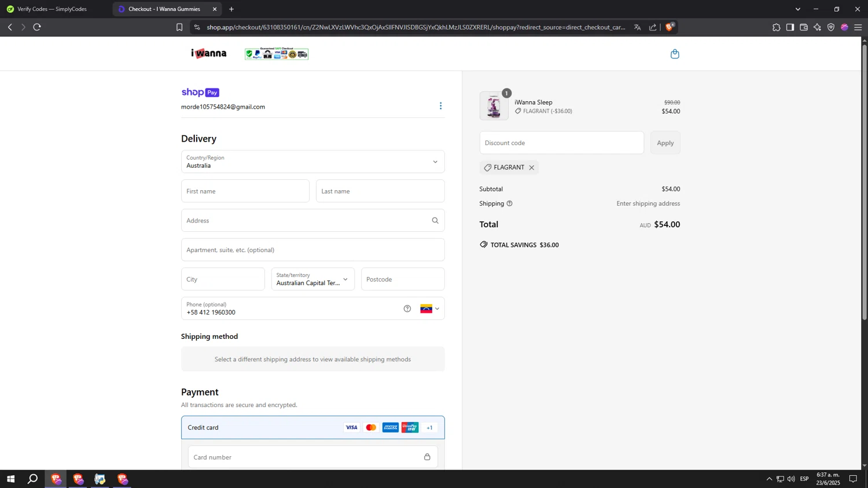Open Shop Pay account options menu
Viewport: 868px width, 488px height.
[440, 106]
